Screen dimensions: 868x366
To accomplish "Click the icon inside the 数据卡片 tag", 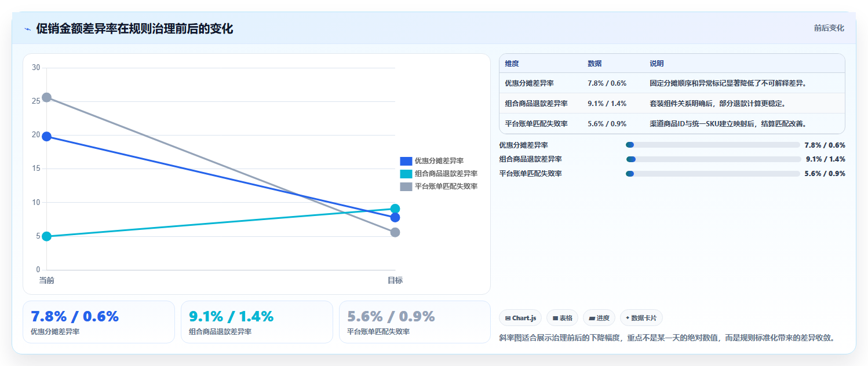I will point(628,318).
